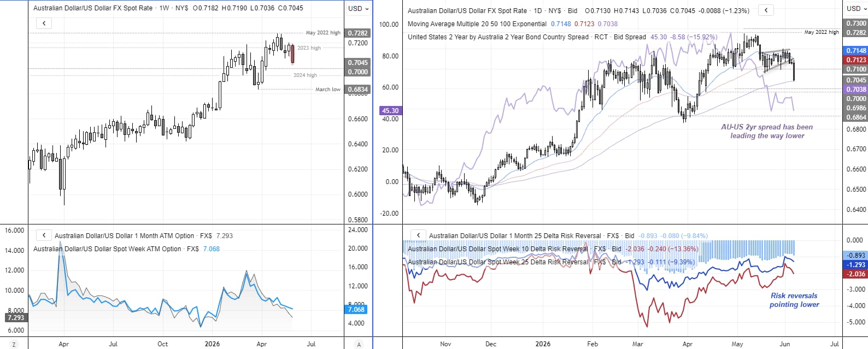The height and width of the screenshot is (349, 868).
Task: Click the -0.893 risk reversal value label
Action: 856,255
